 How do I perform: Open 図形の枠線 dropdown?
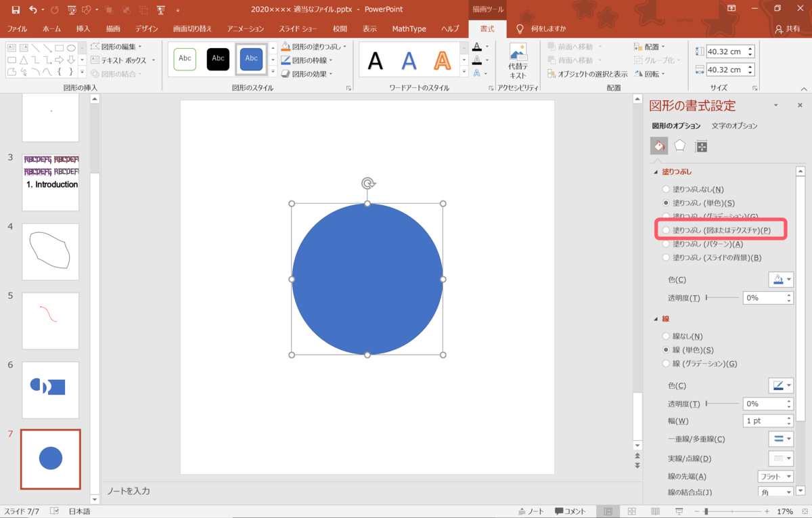307,60
